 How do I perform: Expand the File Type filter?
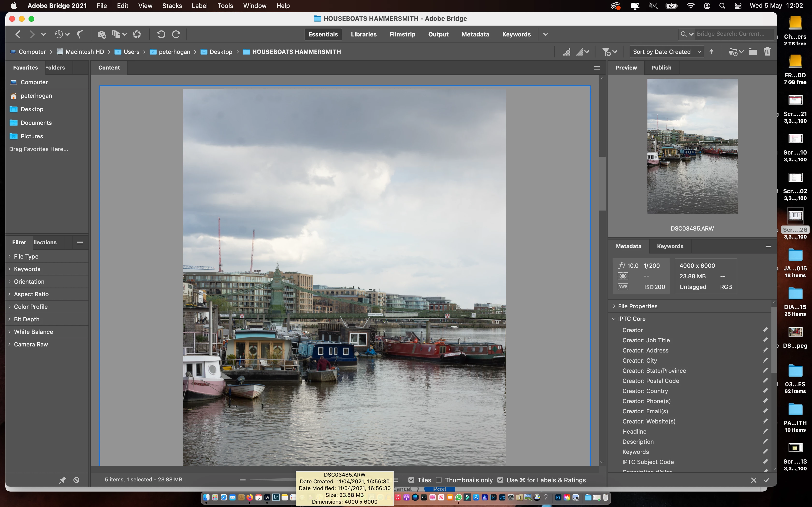26,256
